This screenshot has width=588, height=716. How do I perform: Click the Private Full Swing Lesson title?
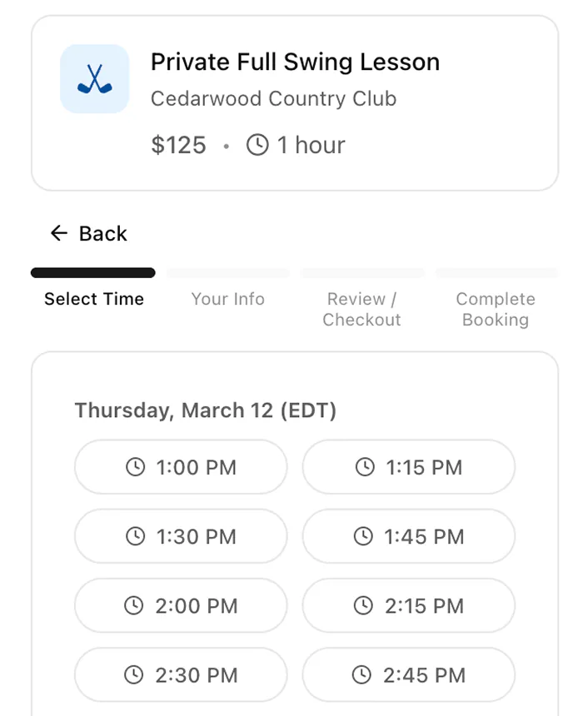295,62
